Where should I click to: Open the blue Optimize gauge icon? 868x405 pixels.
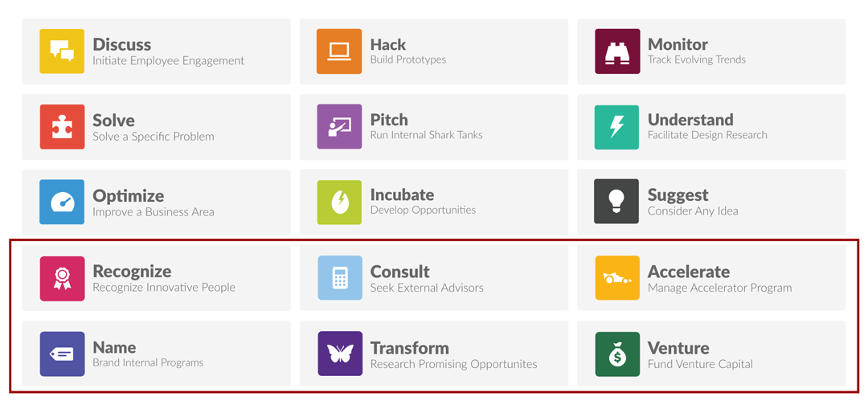[x=62, y=202]
